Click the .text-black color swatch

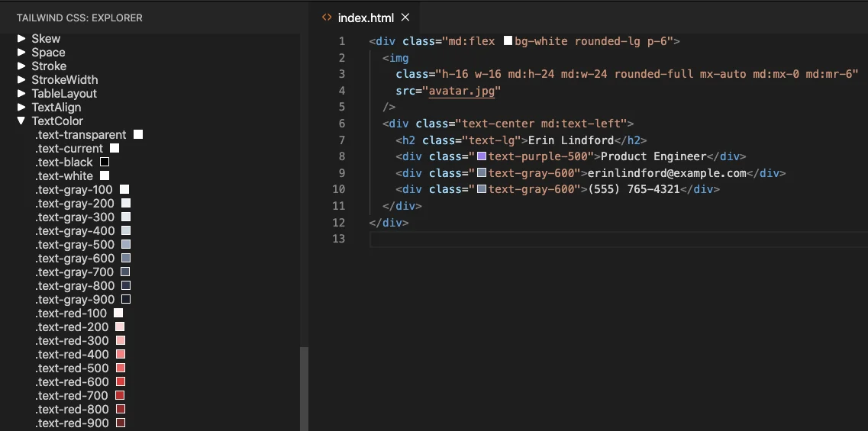pyautogui.click(x=105, y=162)
